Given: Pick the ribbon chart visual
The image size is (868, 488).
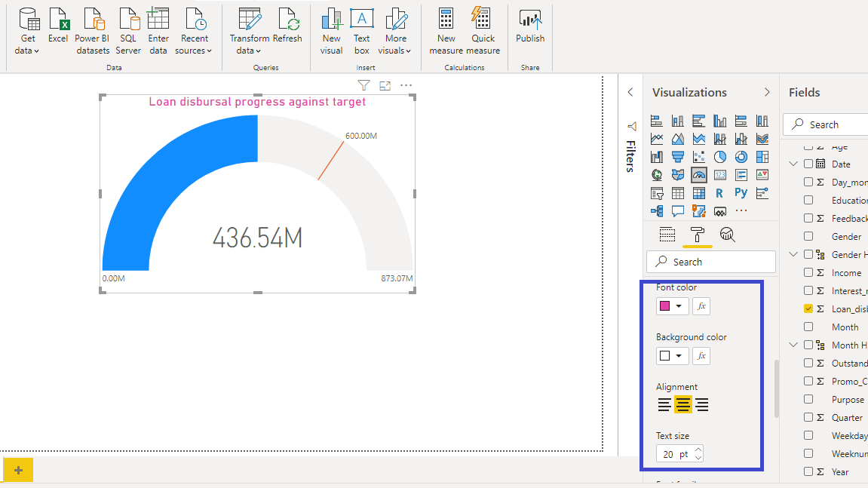Looking at the screenshot, I should (762, 139).
